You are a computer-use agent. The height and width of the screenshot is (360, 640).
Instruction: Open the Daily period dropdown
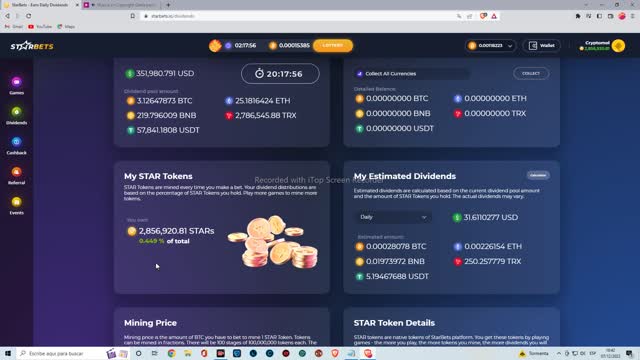click(x=393, y=217)
